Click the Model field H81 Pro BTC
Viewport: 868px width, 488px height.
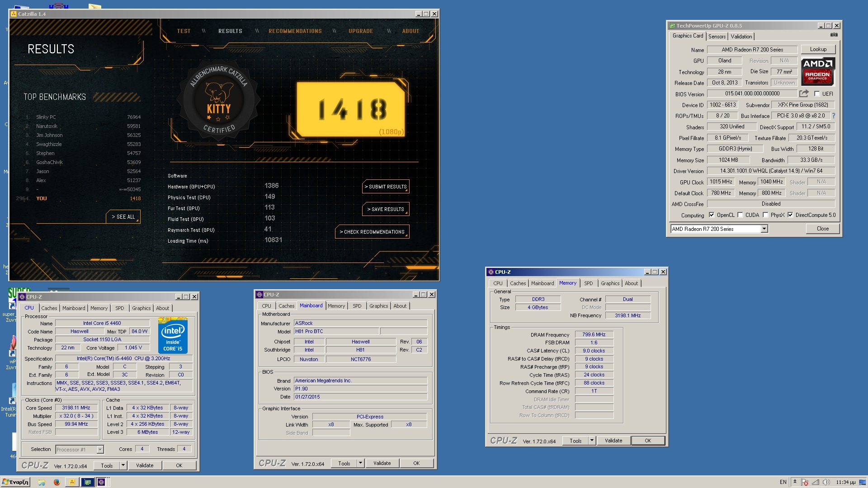(x=336, y=331)
